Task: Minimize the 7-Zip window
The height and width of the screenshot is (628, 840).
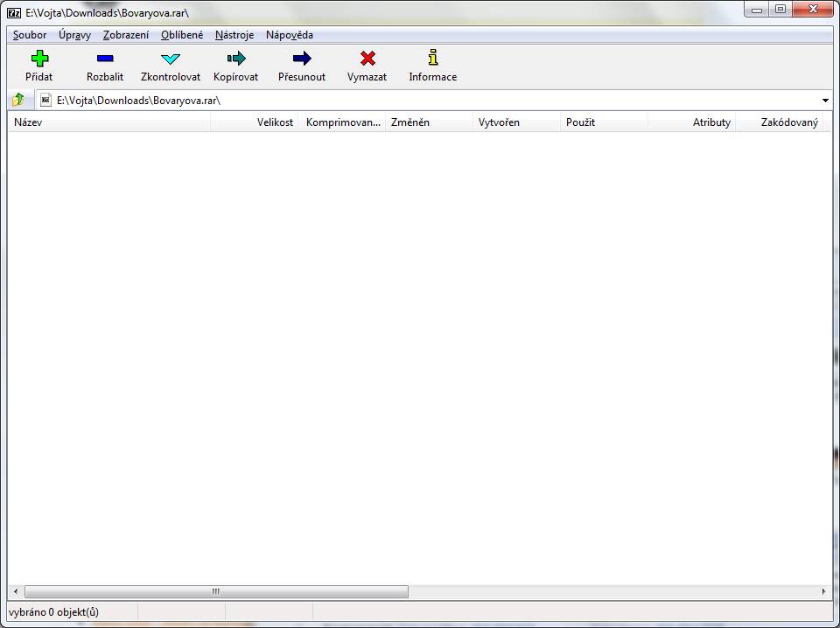Action: coord(757,9)
